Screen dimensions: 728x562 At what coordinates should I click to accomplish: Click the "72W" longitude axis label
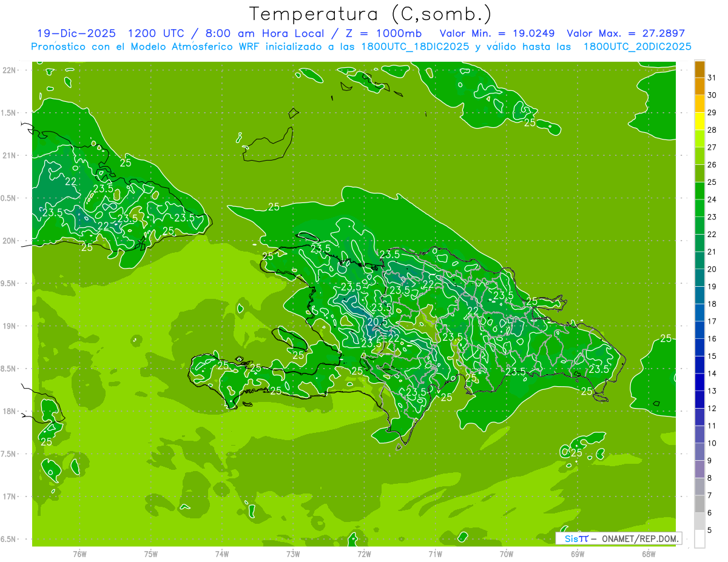coord(364,554)
